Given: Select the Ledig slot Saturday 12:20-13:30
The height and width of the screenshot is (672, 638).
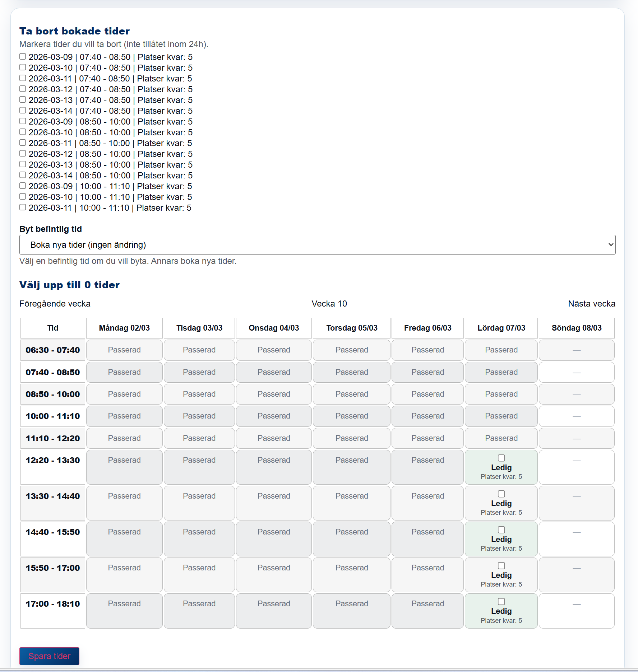Looking at the screenshot, I should pyautogui.click(x=501, y=458).
